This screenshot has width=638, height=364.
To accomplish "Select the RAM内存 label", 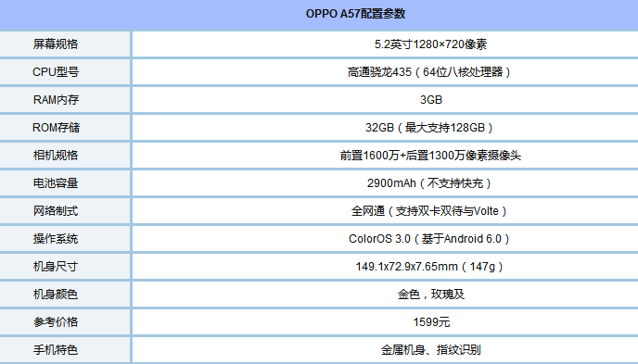I will pyautogui.click(x=56, y=99).
